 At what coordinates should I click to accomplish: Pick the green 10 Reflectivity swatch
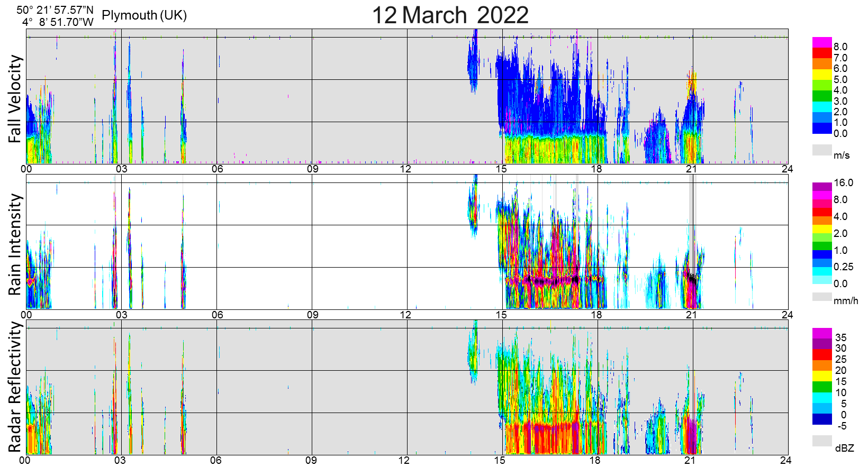coord(822,387)
